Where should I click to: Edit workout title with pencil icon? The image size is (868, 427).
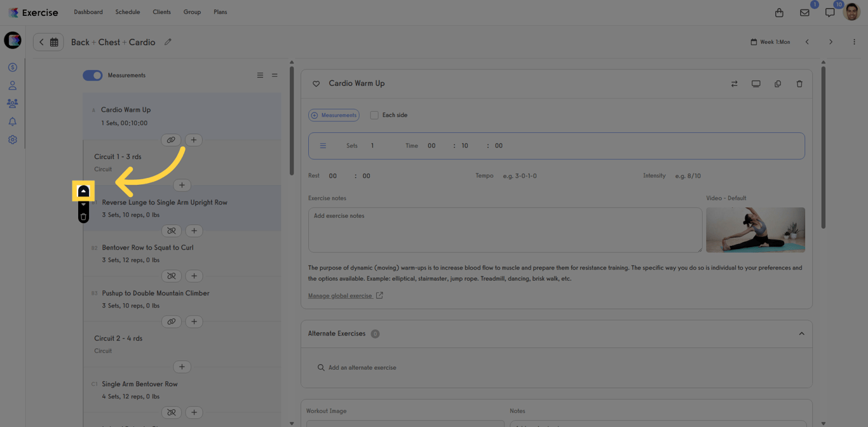[168, 42]
